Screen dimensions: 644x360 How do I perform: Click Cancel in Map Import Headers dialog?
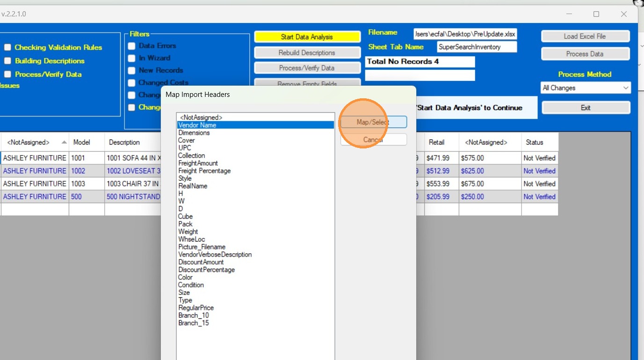[x=373, y=140]
